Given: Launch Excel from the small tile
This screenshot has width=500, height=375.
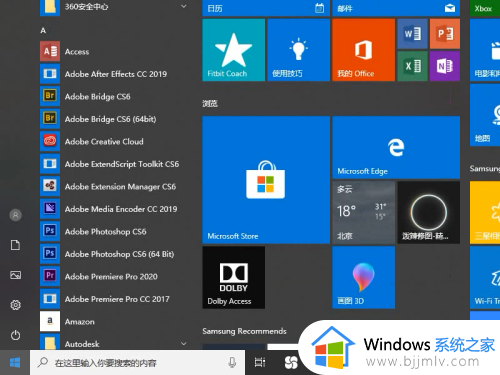Looking at the screenshot, I should pos(412,66).
